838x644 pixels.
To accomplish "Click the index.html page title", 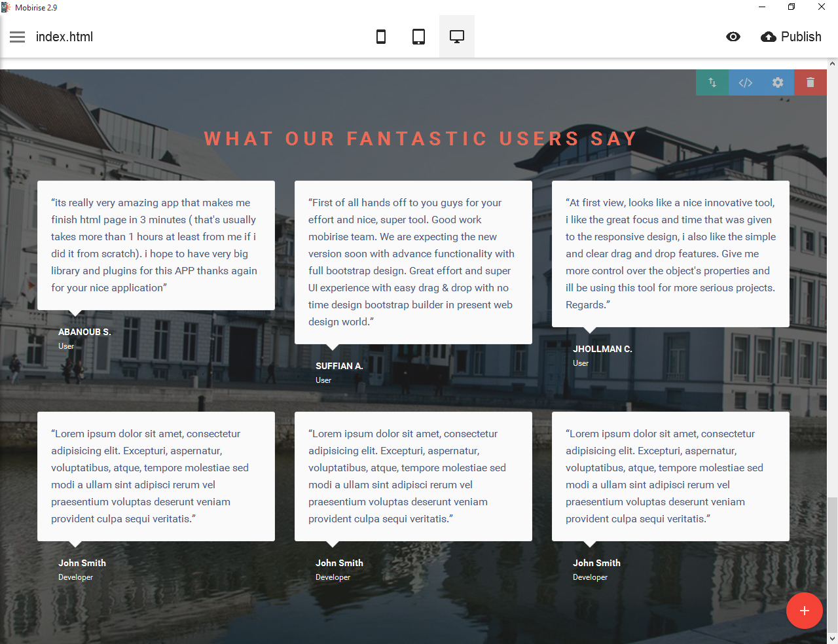I will click(64, 37).
